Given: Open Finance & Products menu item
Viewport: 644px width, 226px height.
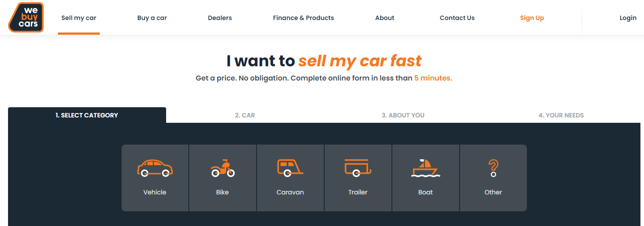Looking at the screenshot, I should point(303,18).
